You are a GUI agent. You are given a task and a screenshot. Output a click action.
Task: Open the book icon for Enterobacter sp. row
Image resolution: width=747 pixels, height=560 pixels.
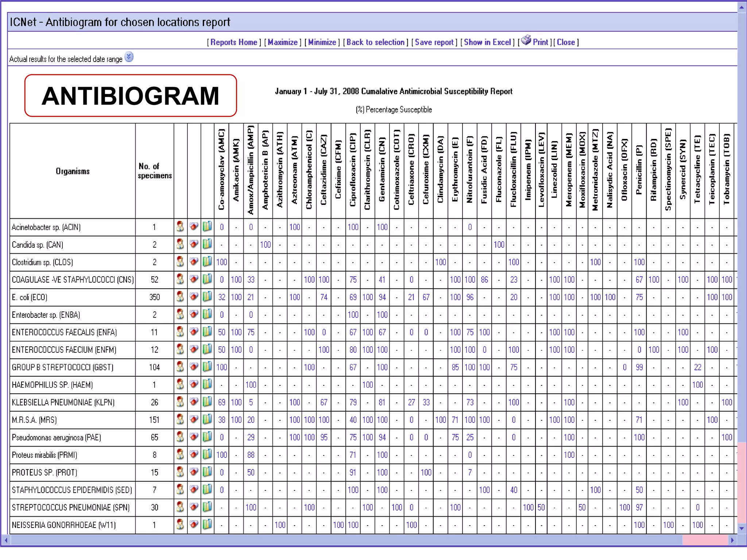pos(207,314)
